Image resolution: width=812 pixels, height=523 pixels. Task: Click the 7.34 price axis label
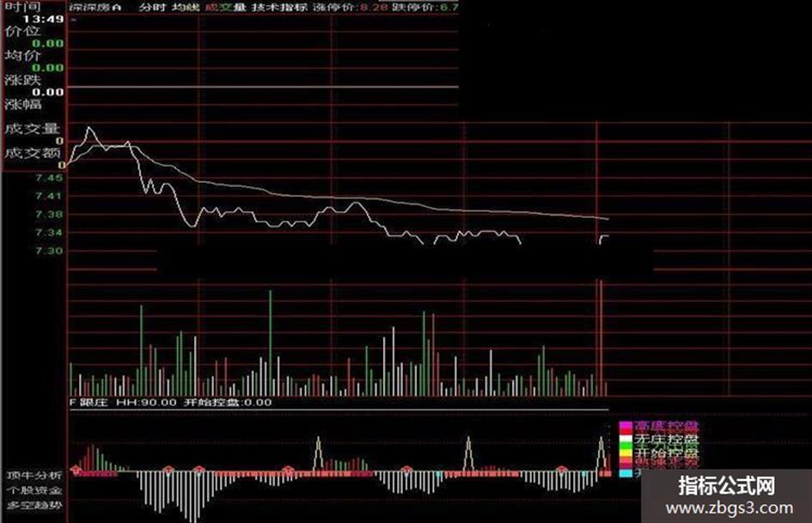tap(49, 232)
